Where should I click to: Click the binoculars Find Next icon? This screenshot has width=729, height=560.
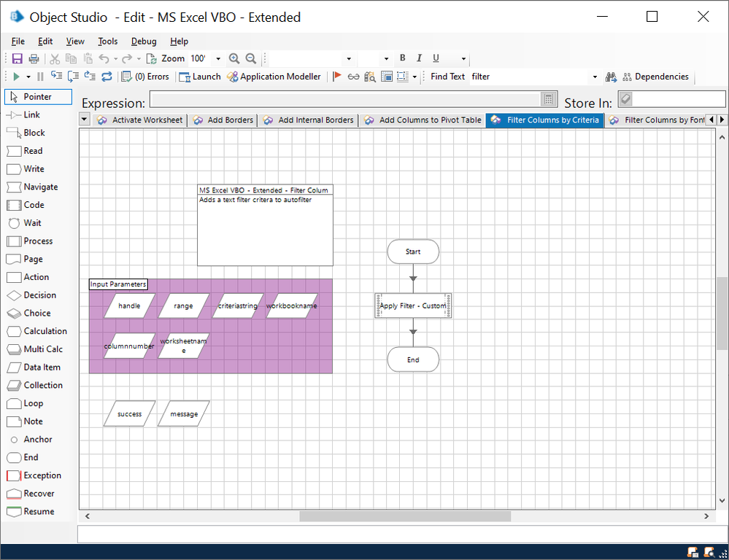click(611, 77)
